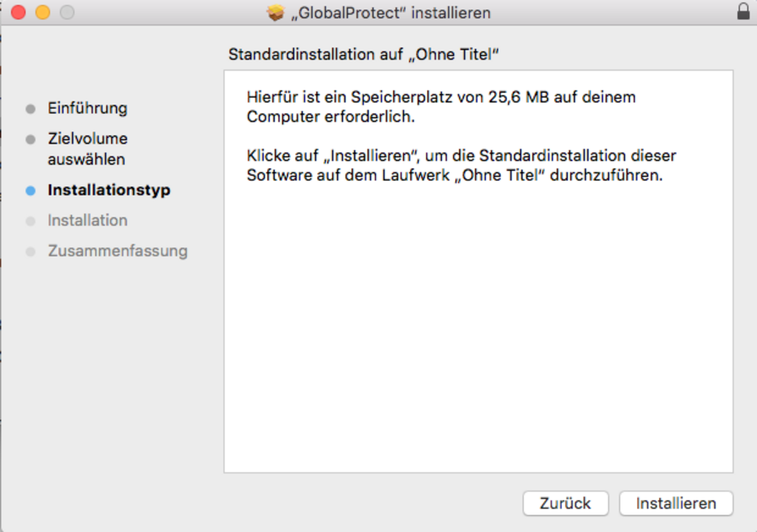Select the Installationstyp step

(109, 190)
